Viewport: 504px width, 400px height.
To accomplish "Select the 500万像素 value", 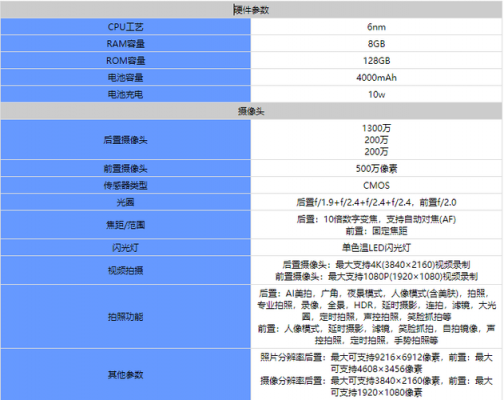I will pos(376,169).
